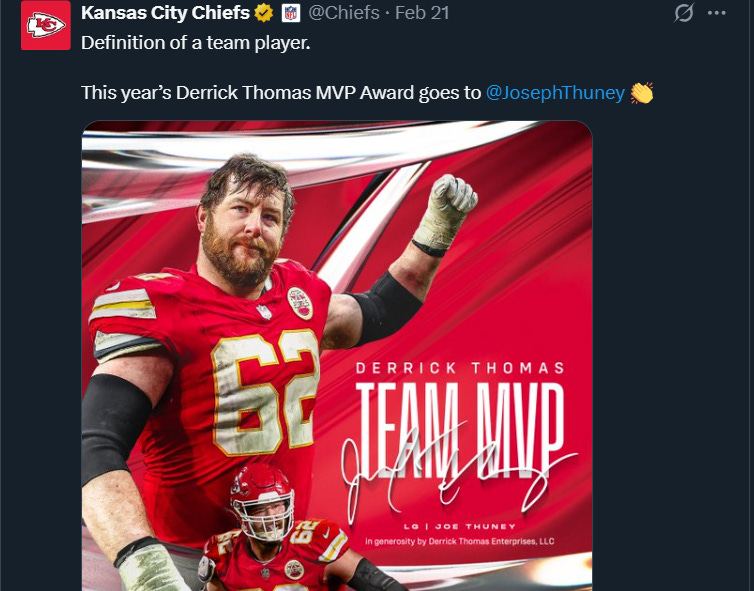Click the clapping hands emoji
The width and height of the screenshot is (754, 591).
click(642, 93)
